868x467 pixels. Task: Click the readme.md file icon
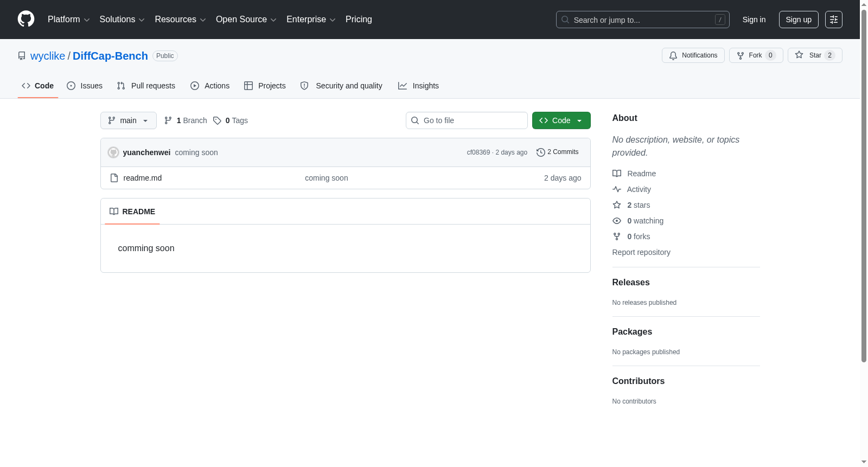coord(114,178)
